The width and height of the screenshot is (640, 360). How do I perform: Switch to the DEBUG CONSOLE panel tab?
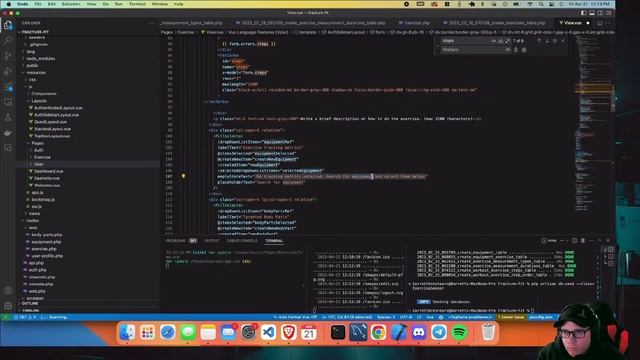click(242, 241)
